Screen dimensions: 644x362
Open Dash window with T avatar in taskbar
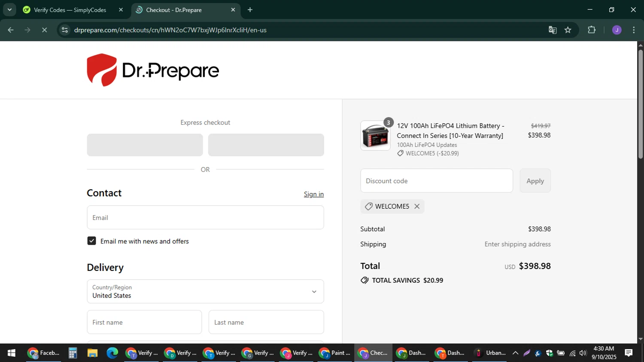point(450,353)
